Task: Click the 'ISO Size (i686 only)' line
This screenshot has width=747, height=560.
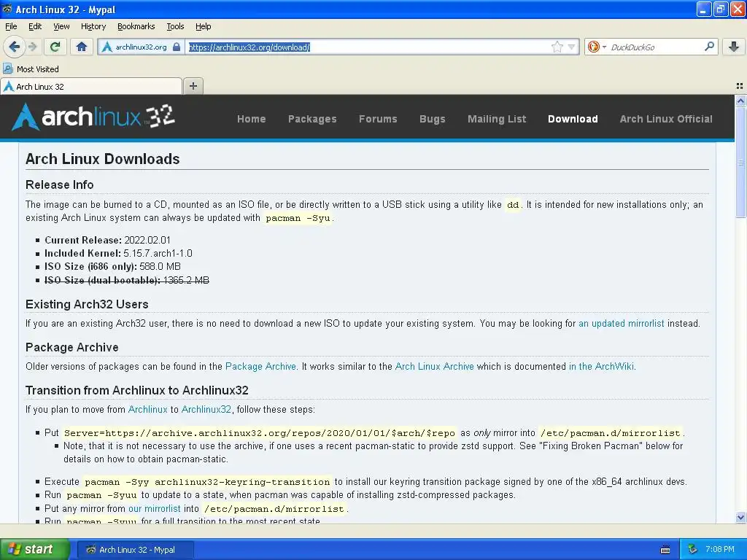Action: click(112, 267)
